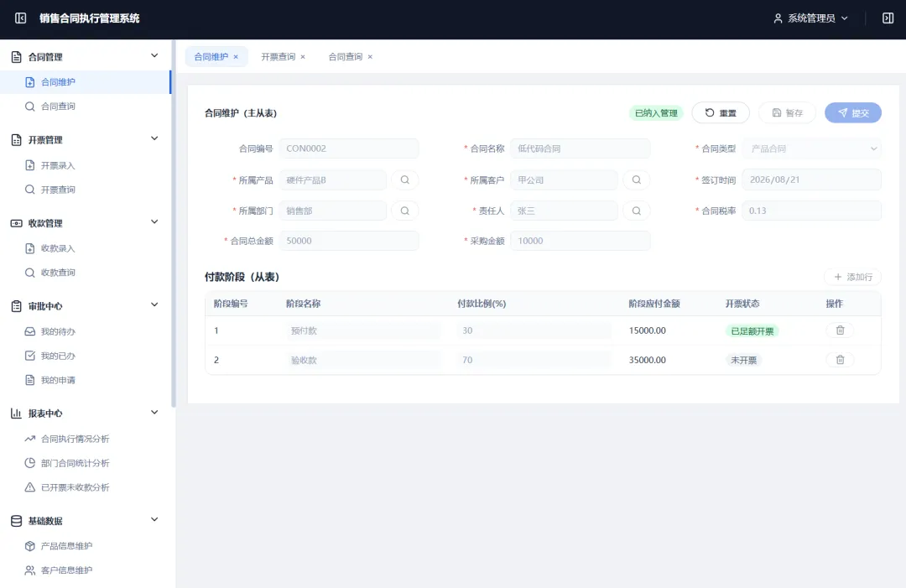906x588 pixels.
Task: Click the 合同税率 input field
Action: tap(812, 211)
